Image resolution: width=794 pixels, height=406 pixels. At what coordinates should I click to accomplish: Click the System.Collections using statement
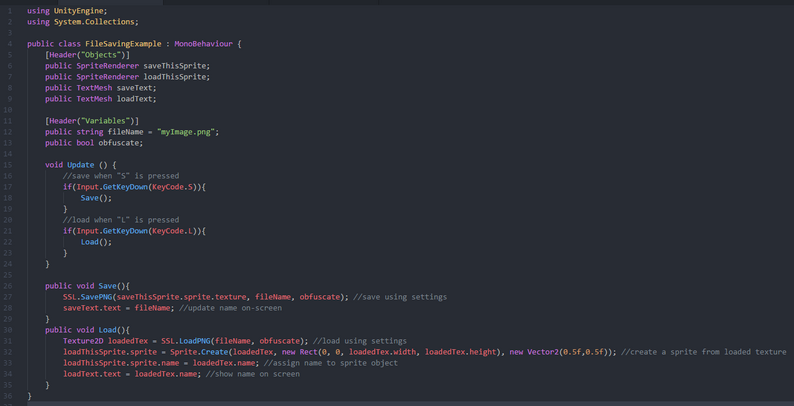[96, 21]
